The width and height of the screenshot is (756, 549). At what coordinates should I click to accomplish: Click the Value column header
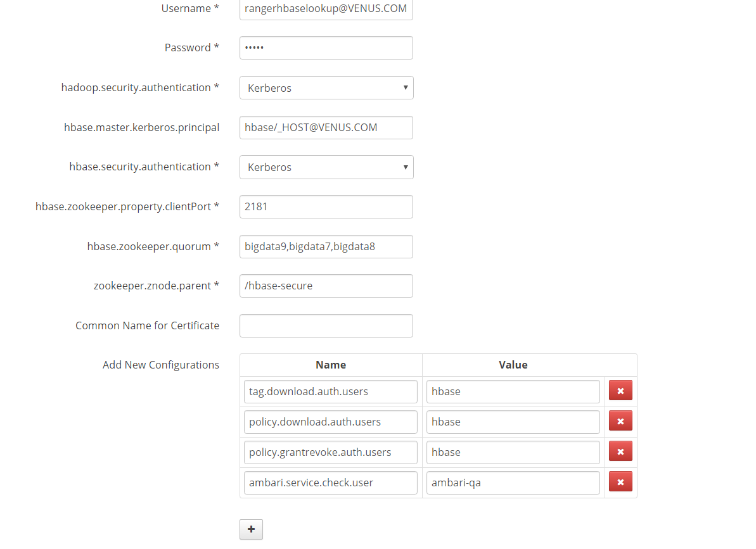tap(513, 365)
